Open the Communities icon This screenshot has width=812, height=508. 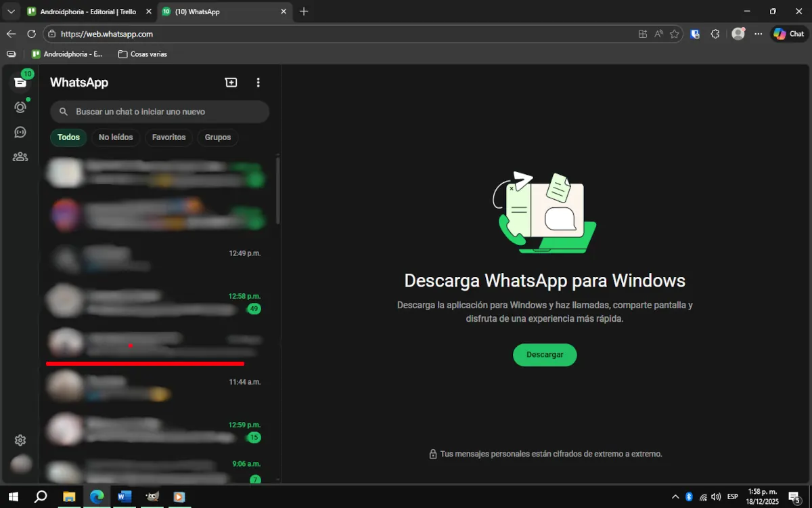[20, 156]
